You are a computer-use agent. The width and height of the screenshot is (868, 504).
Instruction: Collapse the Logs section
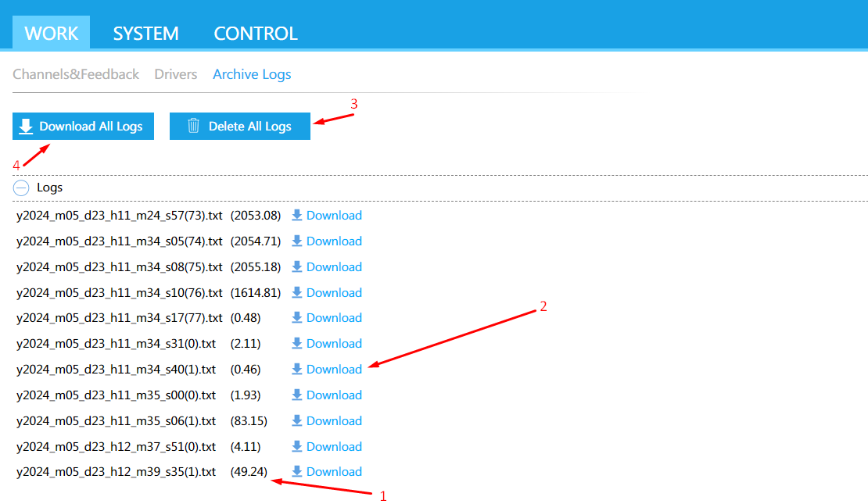(x=22, y=188)
